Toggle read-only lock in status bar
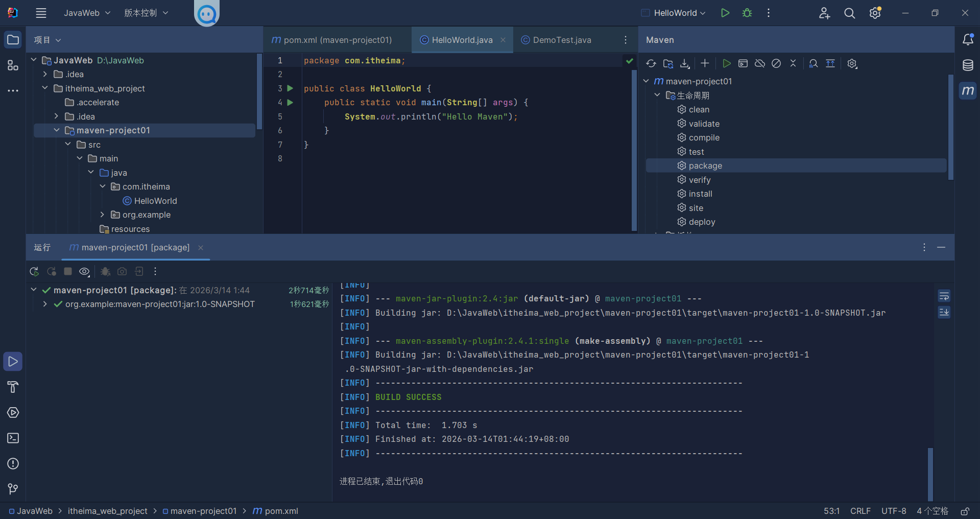980x519 pixels. tap(965, 511)
